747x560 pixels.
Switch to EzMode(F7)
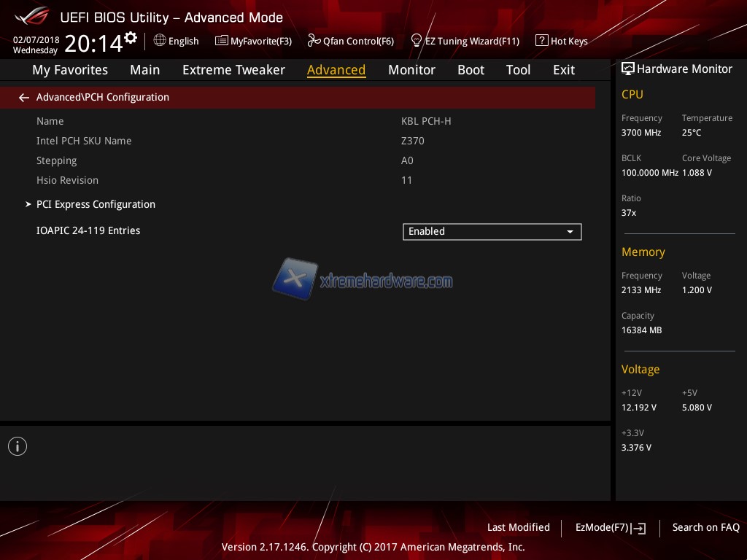pos(610,527)
